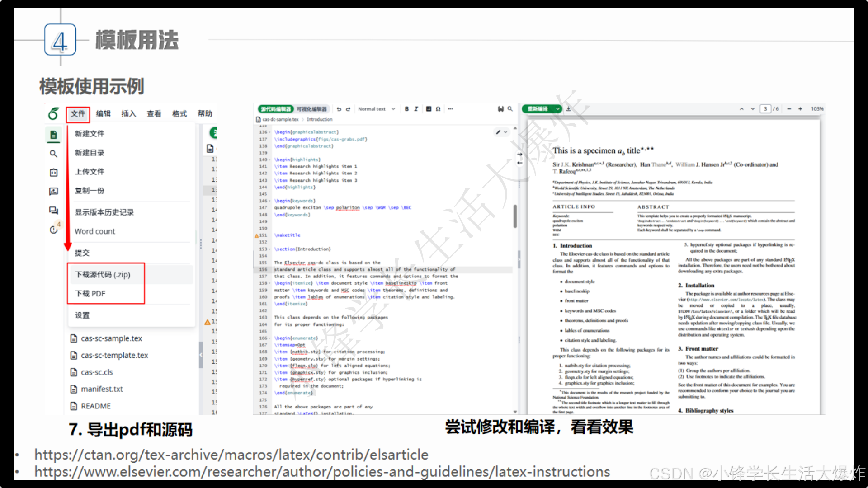Viewport: 868px width, 488px height.
Task: Collapse the \begin{highlights} fold arrow at line 140
Action: 270,160
